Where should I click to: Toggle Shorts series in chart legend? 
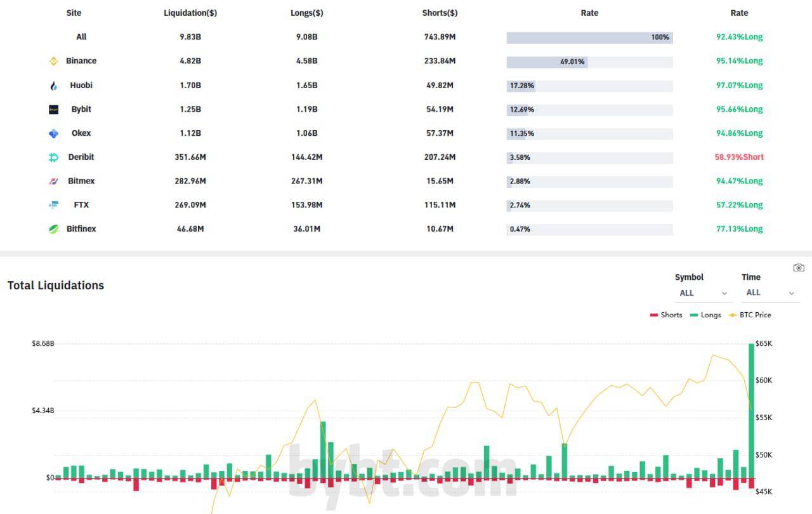click(x=665, y=315)
